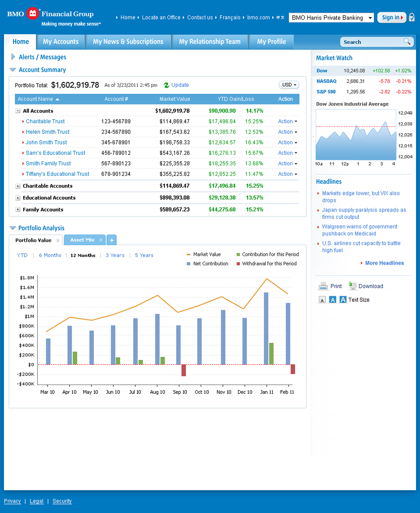Close the Asset Mix tab
Screen dimensions: 420x513
pos(101,240)
